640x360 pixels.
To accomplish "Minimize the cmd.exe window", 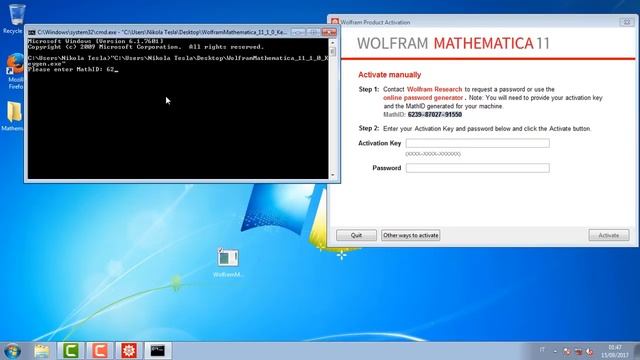I will click(298, 32).
